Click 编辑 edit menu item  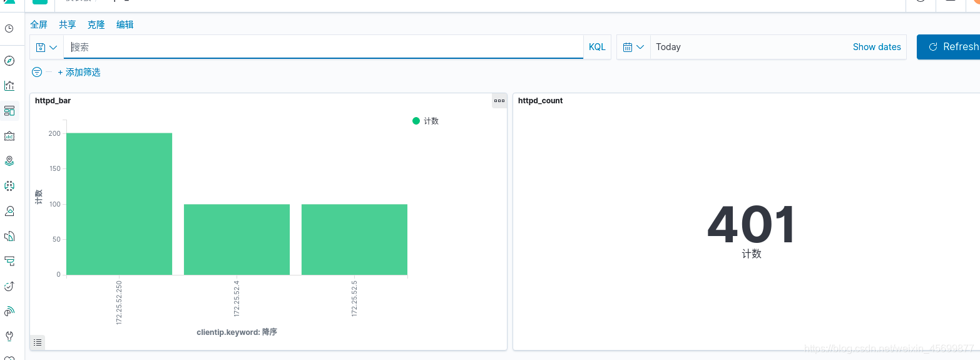click(125, 24)
